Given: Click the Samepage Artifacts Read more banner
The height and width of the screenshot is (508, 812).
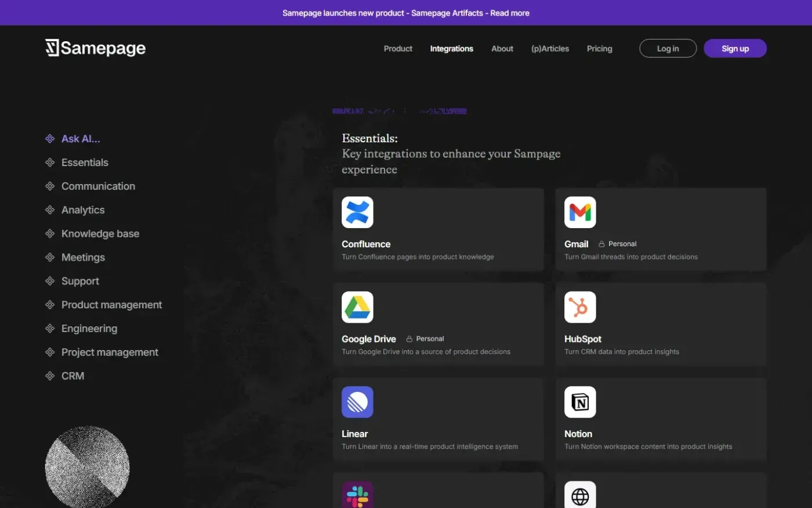Looking at the screenshot, I should point(406,13).
